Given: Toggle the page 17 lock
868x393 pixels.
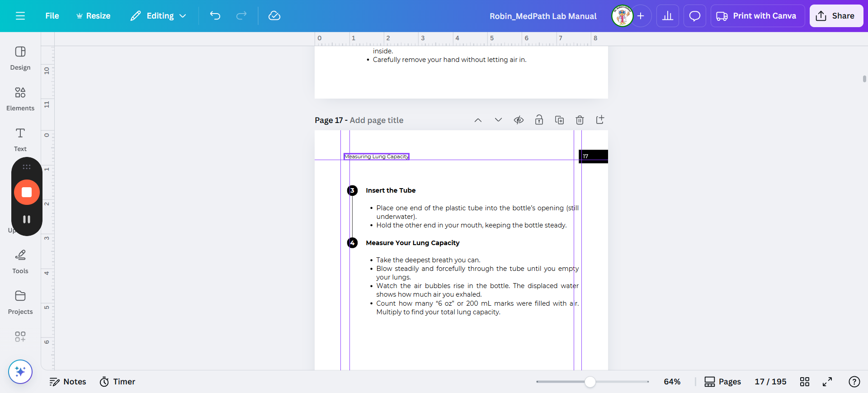Looking at the screenshot, I should pyautogui.click(x=539, y=120).
